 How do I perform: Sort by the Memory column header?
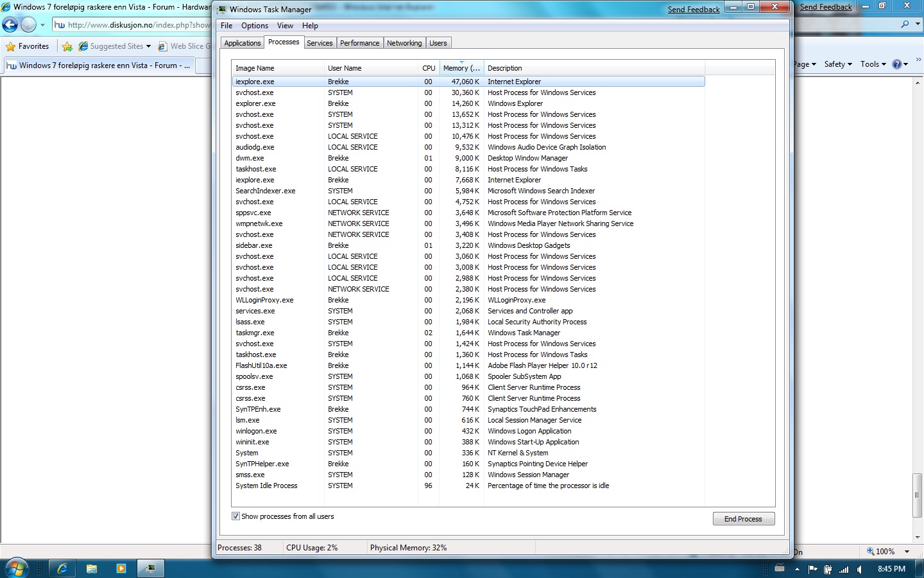click(461, 68)
